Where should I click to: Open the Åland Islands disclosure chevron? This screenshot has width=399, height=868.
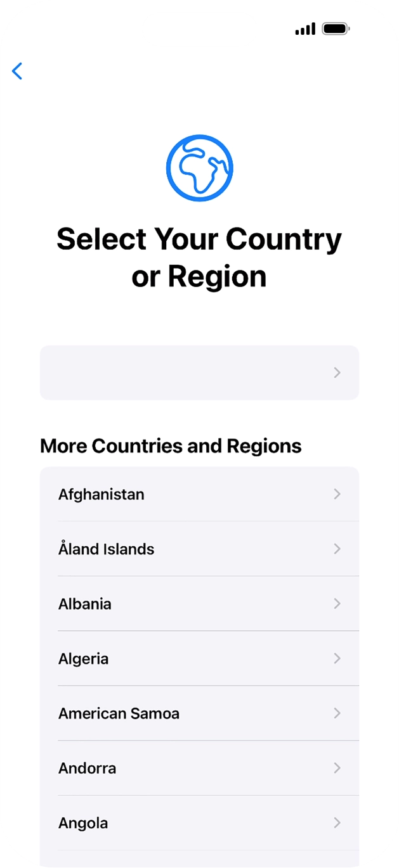(337, 549)
